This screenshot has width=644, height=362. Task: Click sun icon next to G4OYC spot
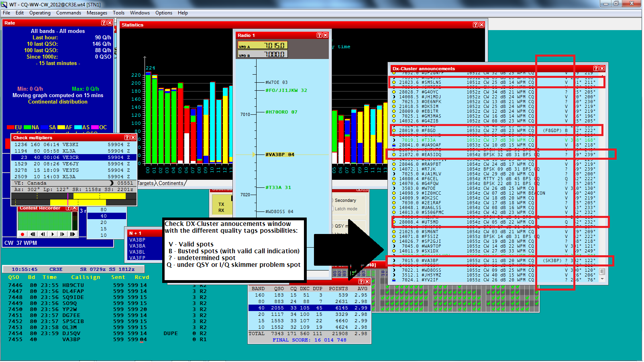(x=394, y=92)
